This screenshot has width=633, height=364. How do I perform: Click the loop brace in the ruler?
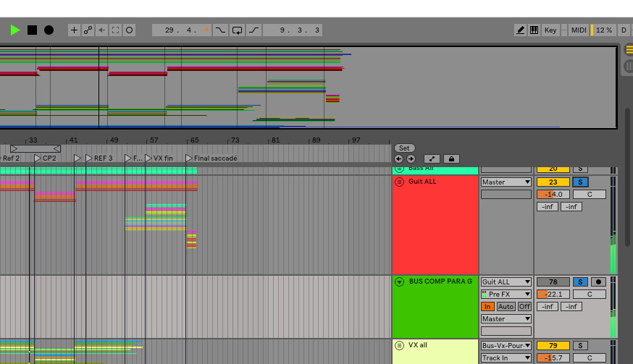coord(35,148)
